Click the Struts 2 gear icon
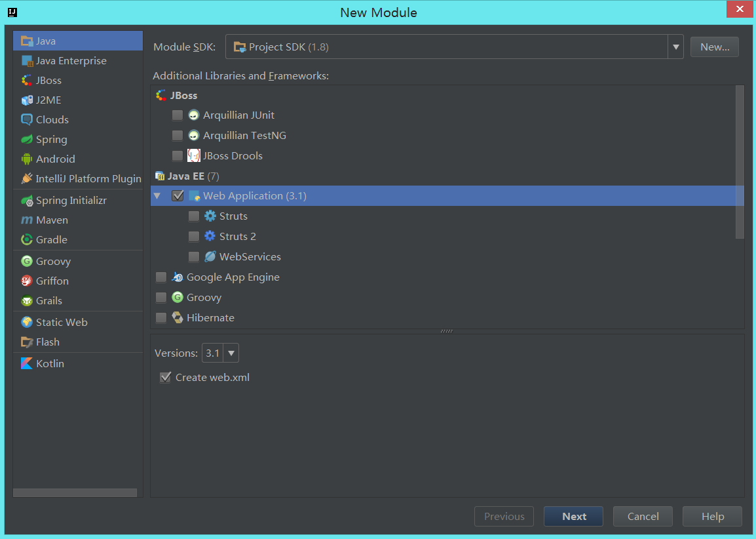Screen dimensions: 756x539 click(x=210, y=237)
